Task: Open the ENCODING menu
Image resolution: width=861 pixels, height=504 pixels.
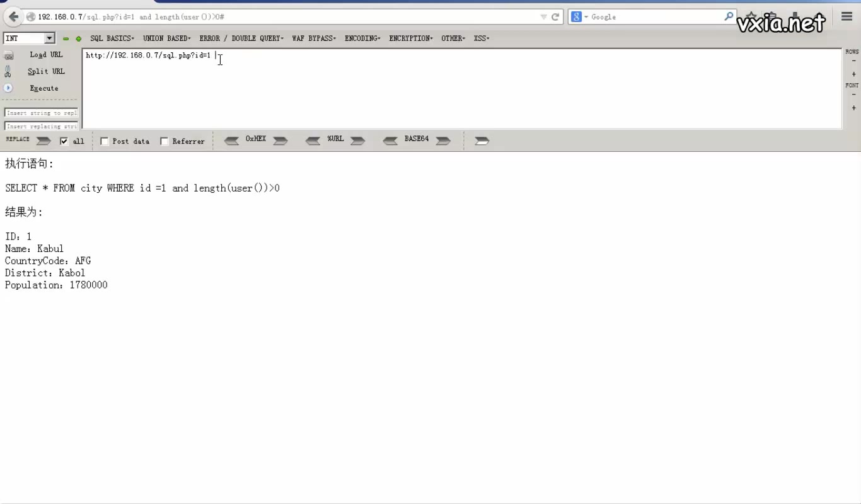Action: coord(362,38)
